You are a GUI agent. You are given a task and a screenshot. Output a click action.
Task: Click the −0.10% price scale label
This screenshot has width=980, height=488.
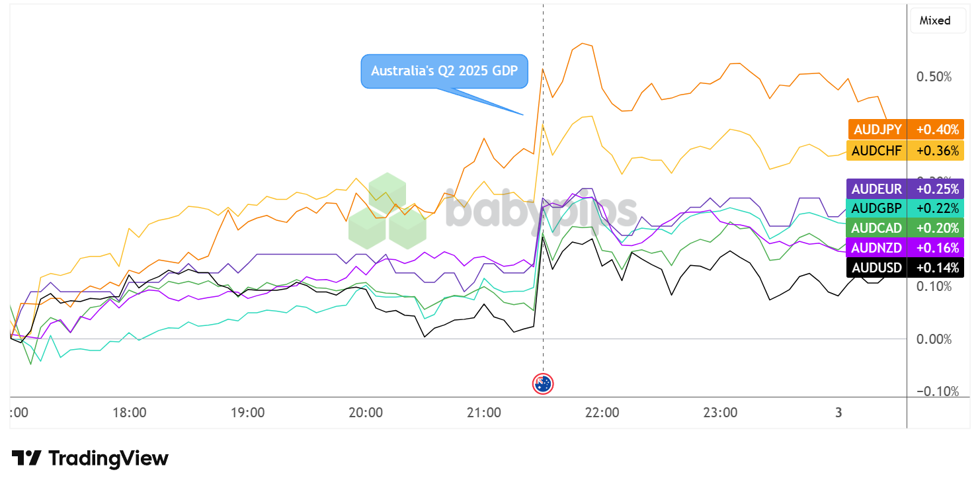point(934,391)
